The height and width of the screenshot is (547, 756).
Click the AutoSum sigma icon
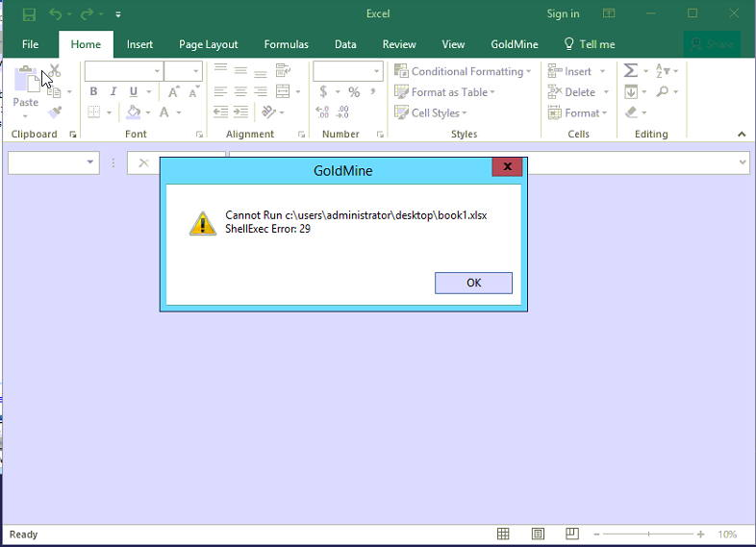[631, 71]
